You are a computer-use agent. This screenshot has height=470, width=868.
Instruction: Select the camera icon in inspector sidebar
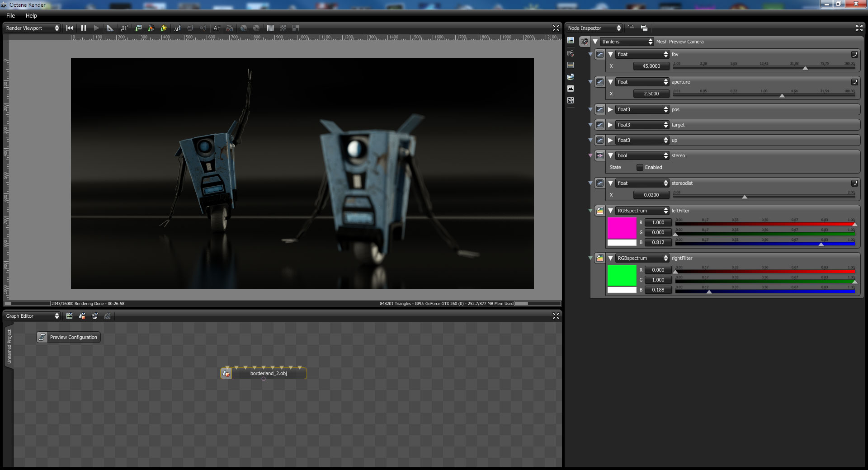(571, 53)
